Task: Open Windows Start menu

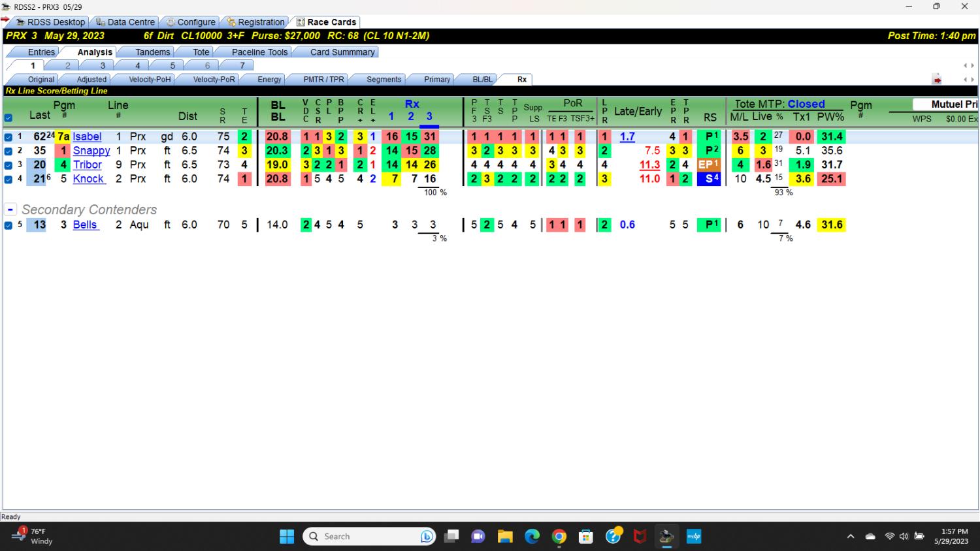Action: tap(287, 537)
